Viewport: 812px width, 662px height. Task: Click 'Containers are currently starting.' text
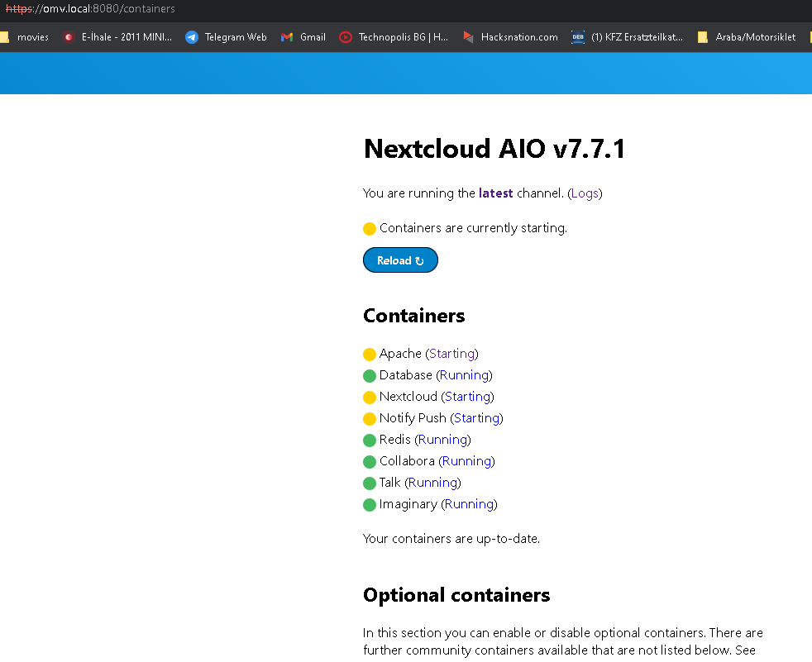click(473, 228)
